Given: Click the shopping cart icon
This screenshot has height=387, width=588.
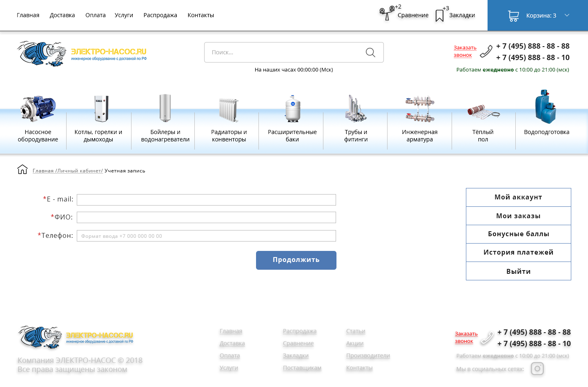Looking at the screenshot, I should tap(513, 16).
